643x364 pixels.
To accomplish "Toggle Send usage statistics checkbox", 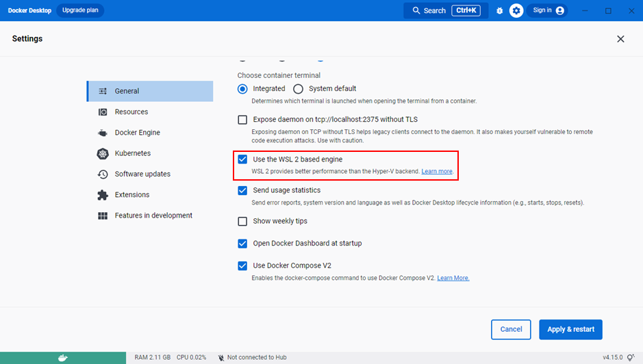I will coord(242,191).
